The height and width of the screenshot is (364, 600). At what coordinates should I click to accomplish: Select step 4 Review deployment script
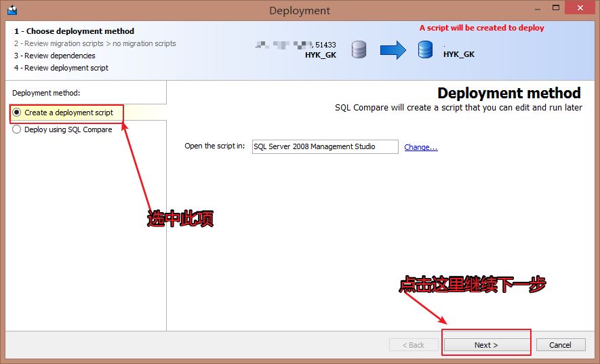61,68
